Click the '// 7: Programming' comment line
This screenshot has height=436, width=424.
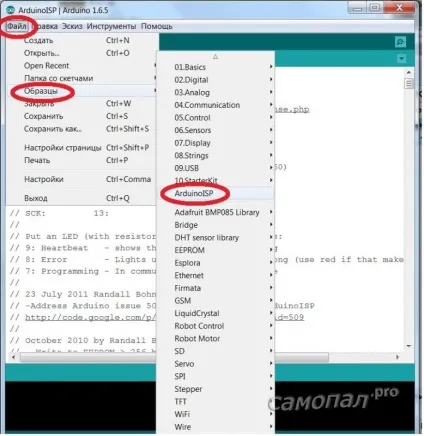click(x=83, y=271)
